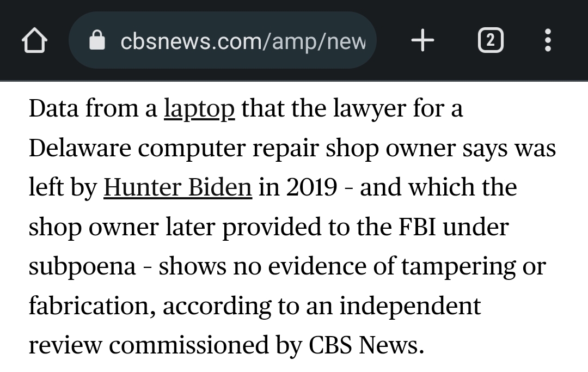Open the three-dot browser menu
Image resolution: width=588 pixels, height=372 pixels.
pos(548,40)
